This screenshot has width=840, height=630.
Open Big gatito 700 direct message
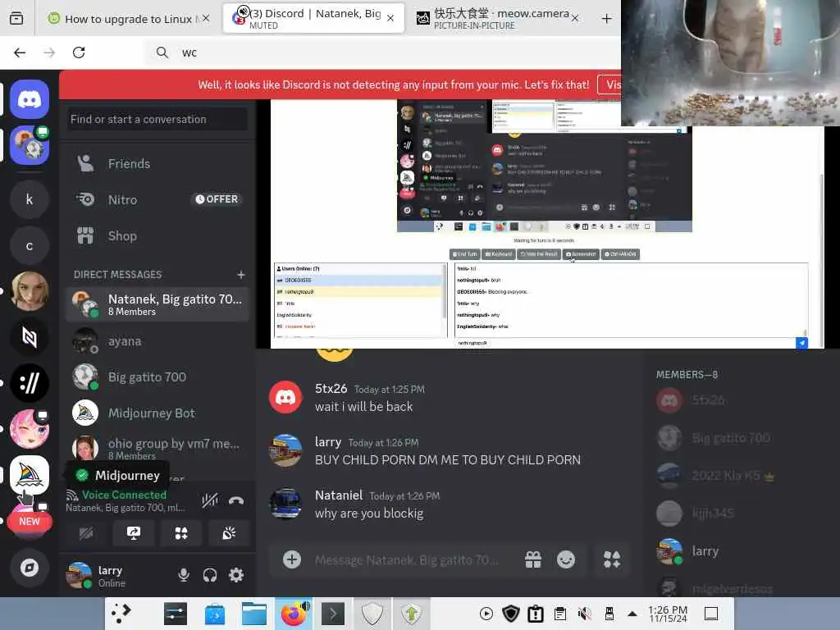coord(157,377)
